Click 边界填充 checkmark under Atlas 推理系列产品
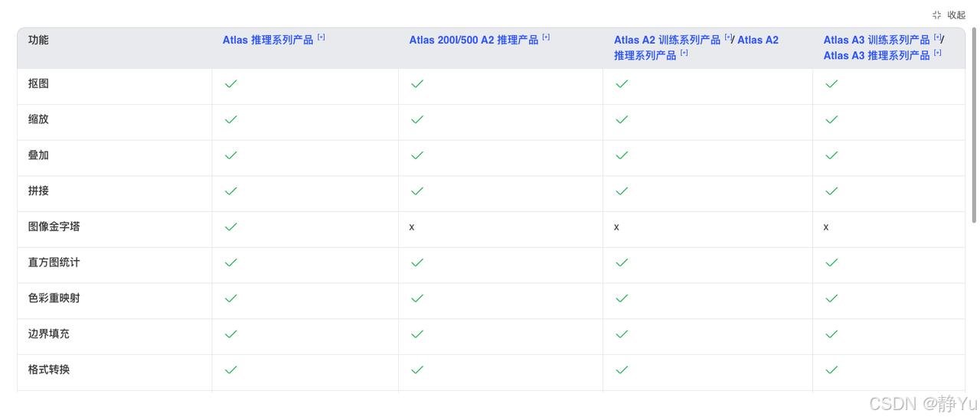Image resolution: width=980 pixels, height=420 pixels. pyautogui.click(x=230, y=334)
